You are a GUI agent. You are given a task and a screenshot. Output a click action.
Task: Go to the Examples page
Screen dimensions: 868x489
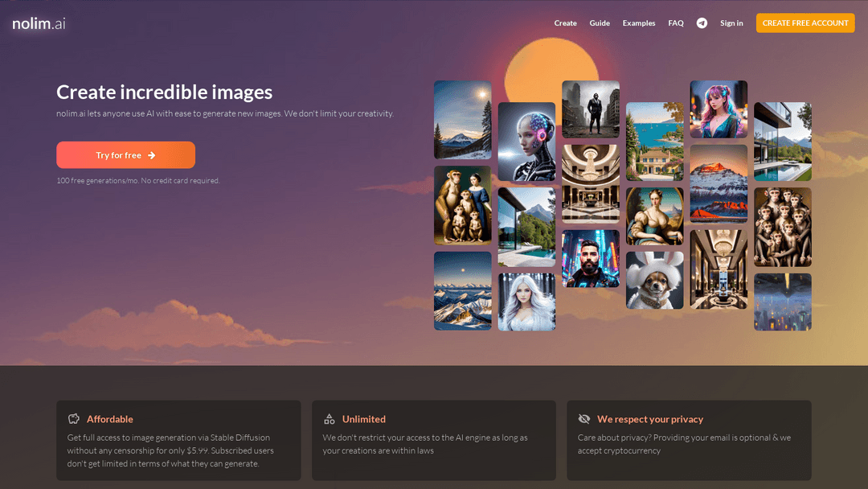(x=639, y=23)
